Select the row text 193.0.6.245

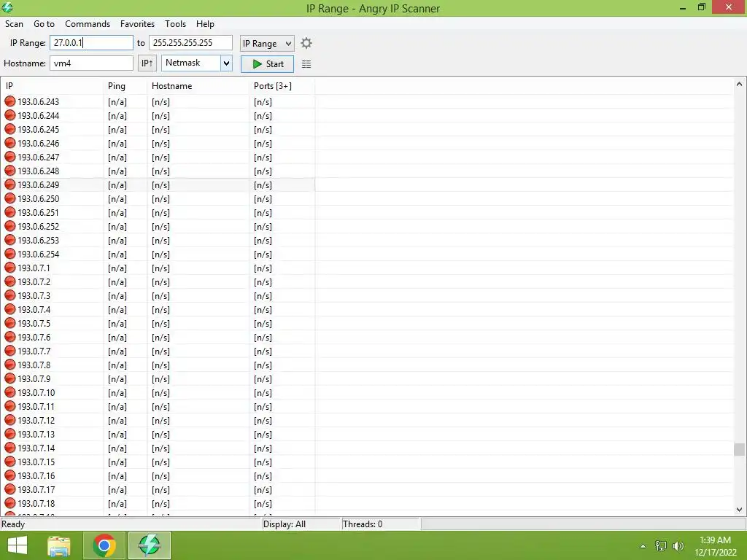(x=39, y=130)
